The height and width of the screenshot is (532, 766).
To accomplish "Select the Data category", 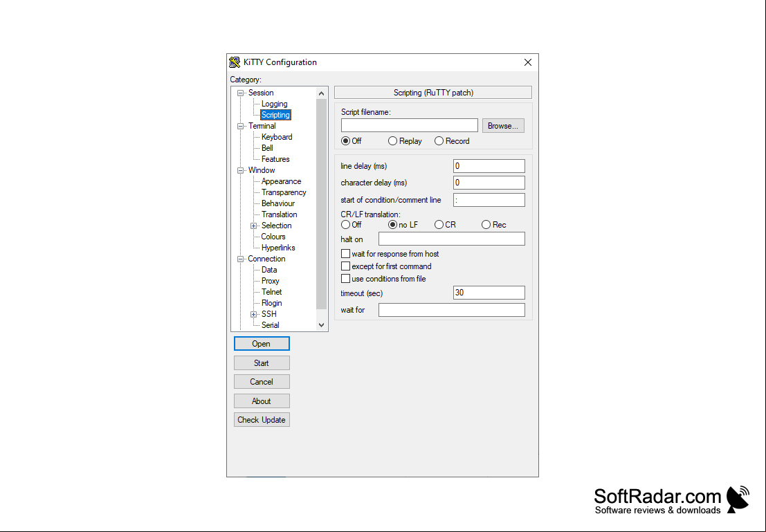I will point(269,270).
